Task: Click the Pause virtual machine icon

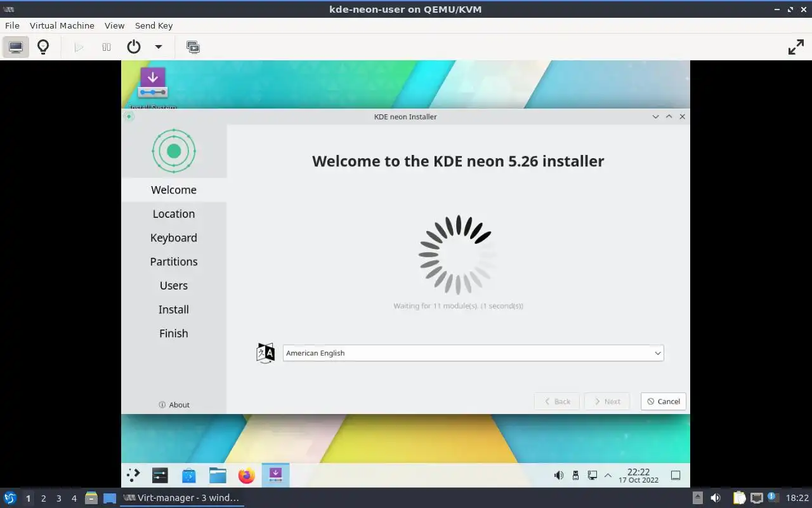Action: 107,47
